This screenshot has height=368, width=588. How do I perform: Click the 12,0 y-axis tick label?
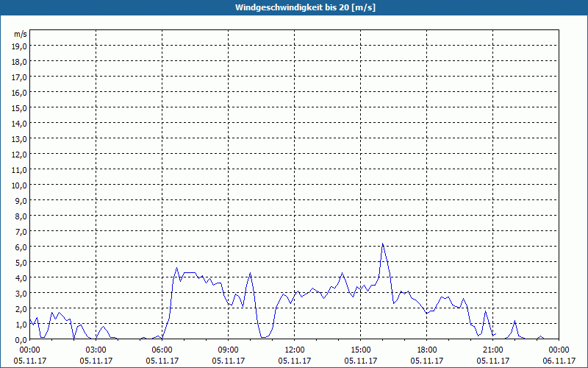pos(20,155)
